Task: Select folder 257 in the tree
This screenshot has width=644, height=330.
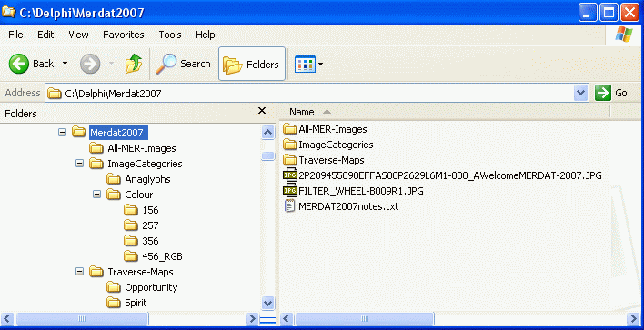Action: pyautogui.click(x=150, y=225)
